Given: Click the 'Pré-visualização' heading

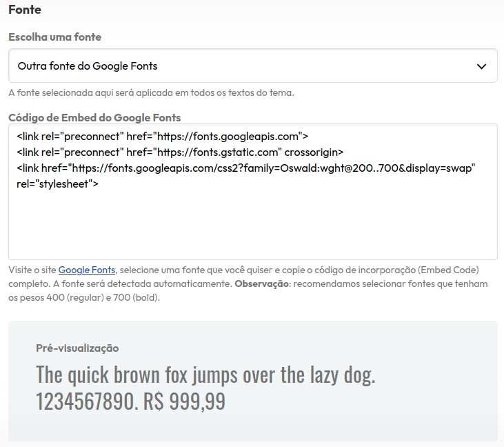Looking at the screenshot, I should pyautogui.click(x=77, y=348).
